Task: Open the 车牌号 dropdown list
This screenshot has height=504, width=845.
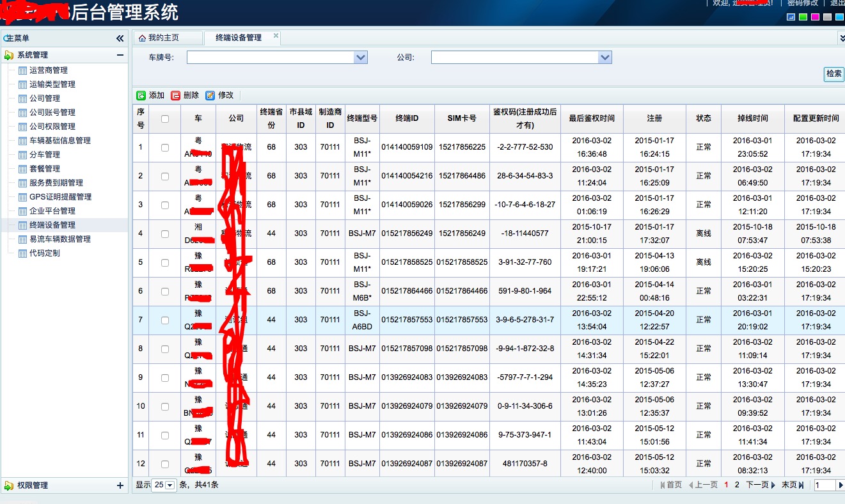Action: 361,58
